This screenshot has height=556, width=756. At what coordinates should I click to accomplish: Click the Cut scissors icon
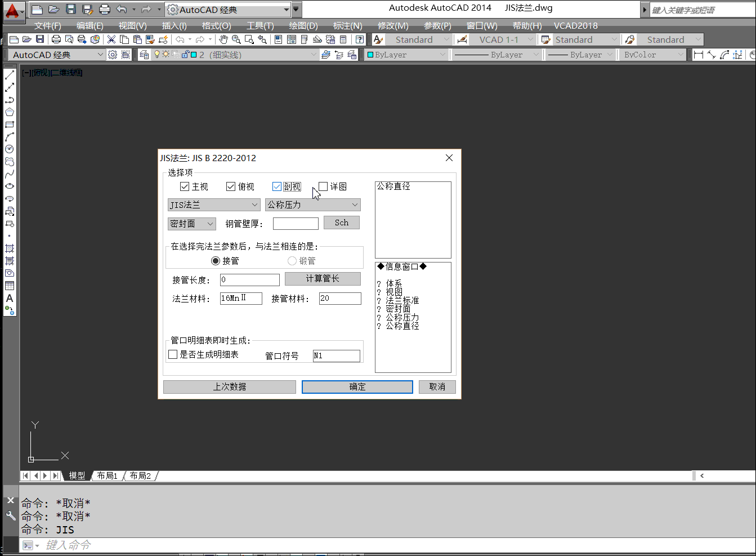(111, 39)
